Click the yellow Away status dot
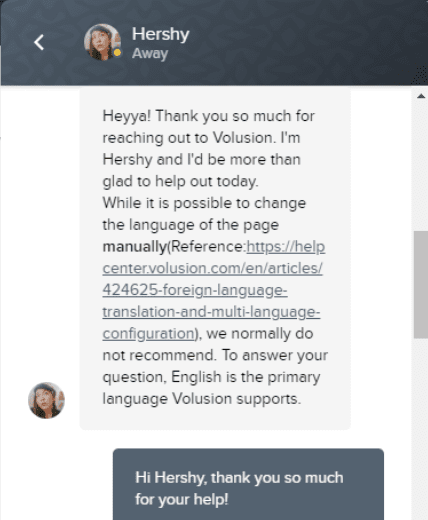Viewport: 428px width, 520px height. [x=117, y=52]
